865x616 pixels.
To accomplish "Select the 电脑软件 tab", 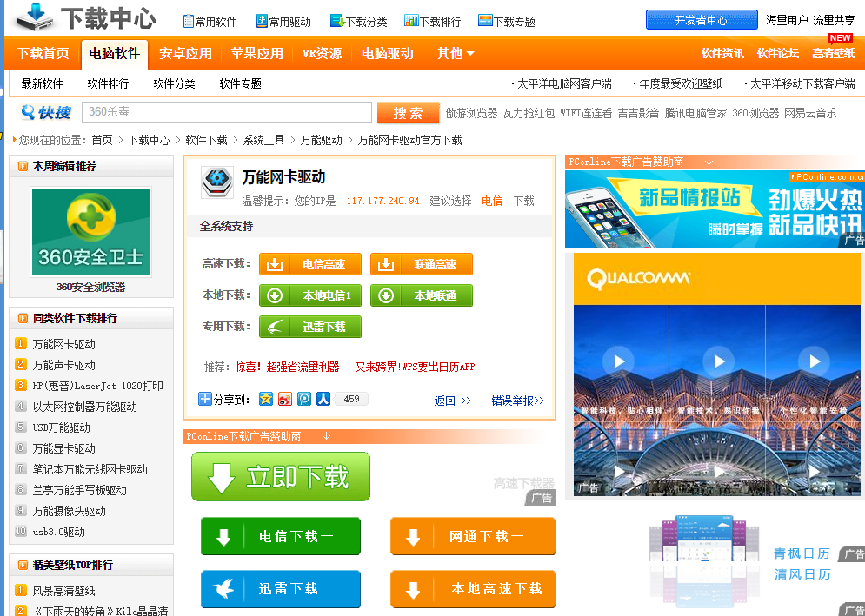I will tap(114, 54).
